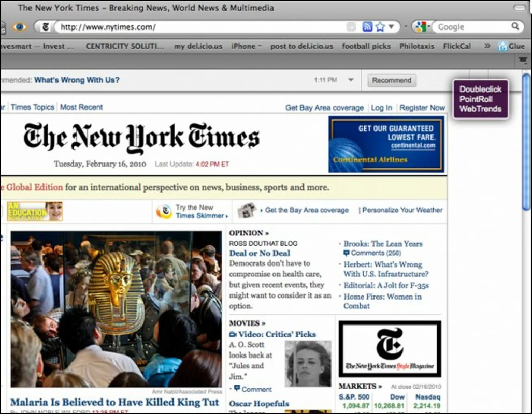Image resolution: width=532 pixels, height=414 pixels.
Task: Open Herbert: What's Wrong With U.S. Infrastructure?
Action: [386, 269]
